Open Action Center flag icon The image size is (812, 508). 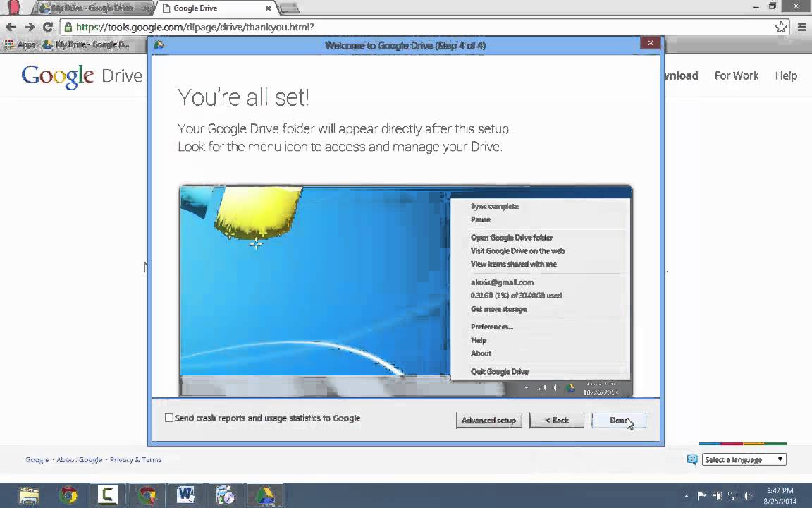pyautogui.click(x=702, y=496)
